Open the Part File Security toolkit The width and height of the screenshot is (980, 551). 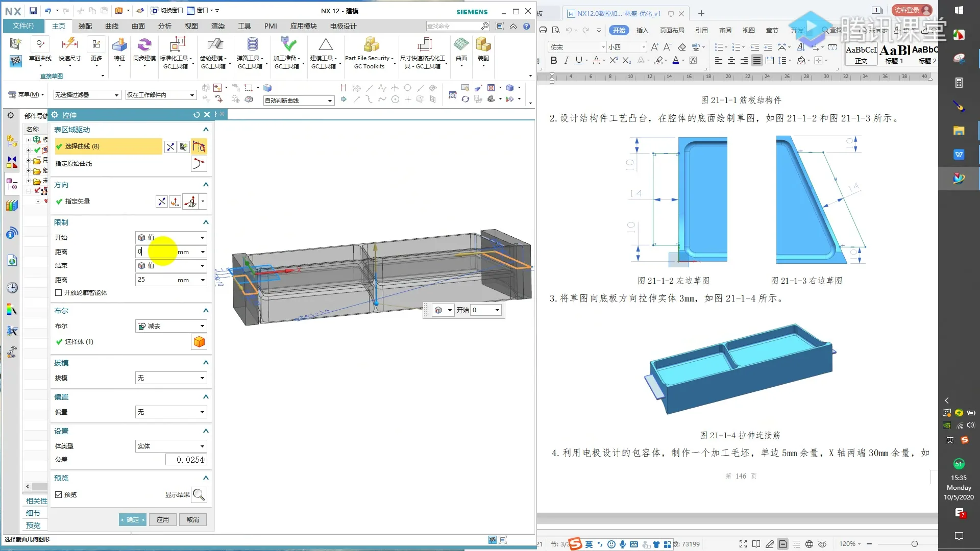(x=371, y=45)
